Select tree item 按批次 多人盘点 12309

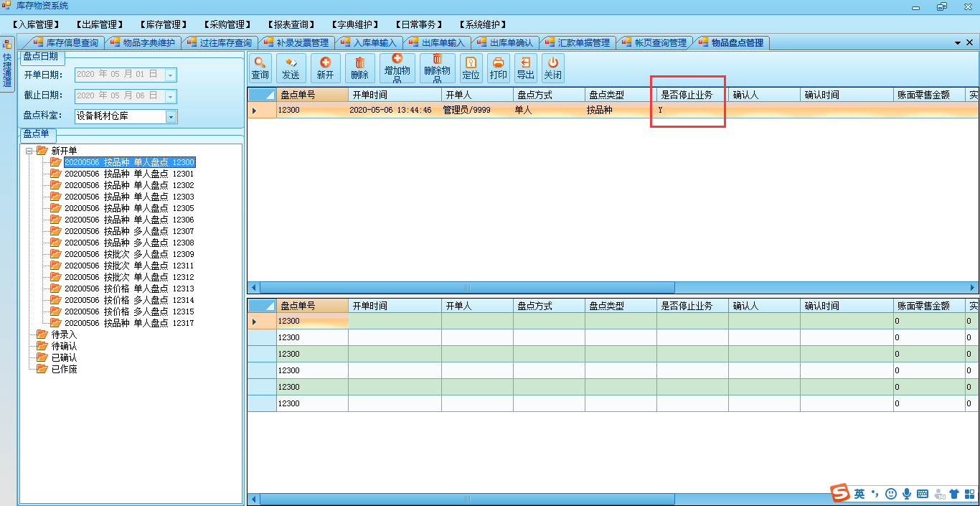pyautogui.click(x=129, y=254)
